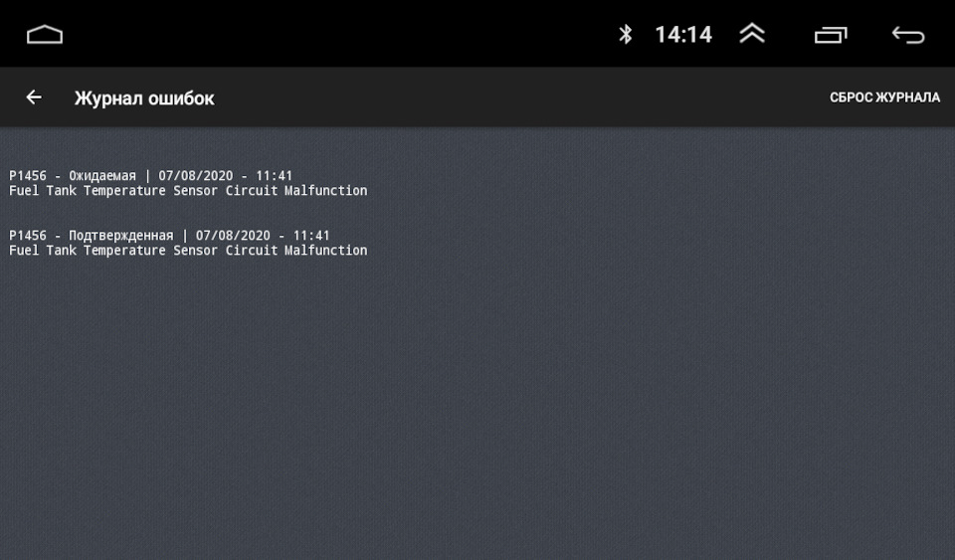Click the pending error's Fuel Tank description
Image resolution: width=955 pixels, height=560 pixels.
pos(188,191)
